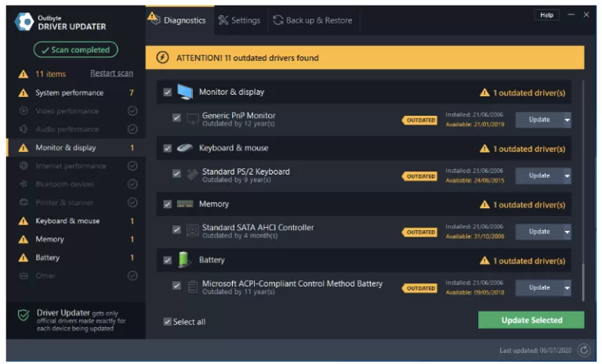Click the Standard PS/2 Keyboard device icon

click(x=192, y=175)
